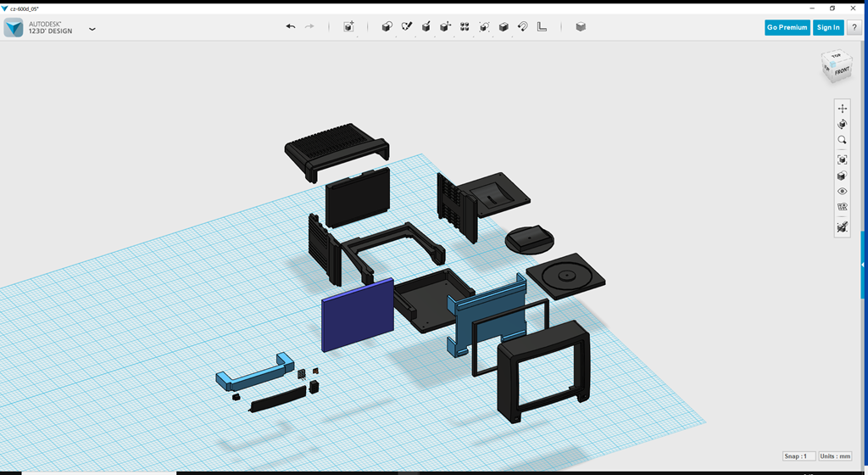Expand the 123D Design application menu
This screenshot has width=868, height=475.
92,28
